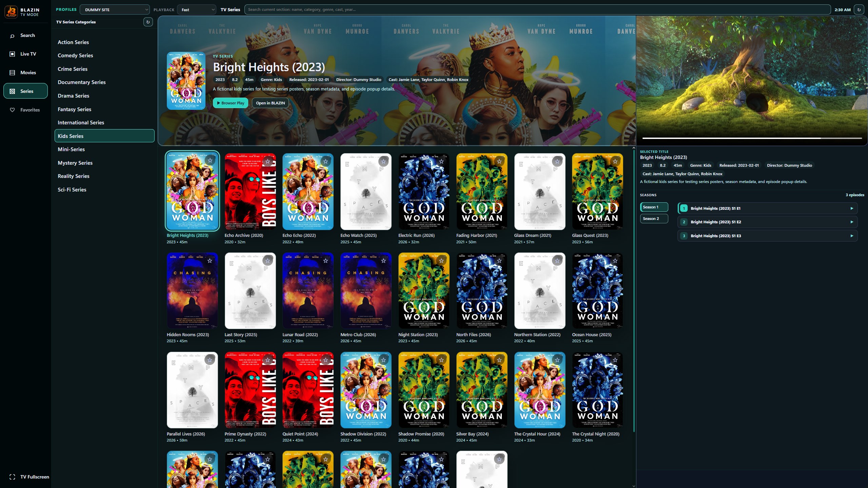Click the video preview player

[x=752, y=81]
